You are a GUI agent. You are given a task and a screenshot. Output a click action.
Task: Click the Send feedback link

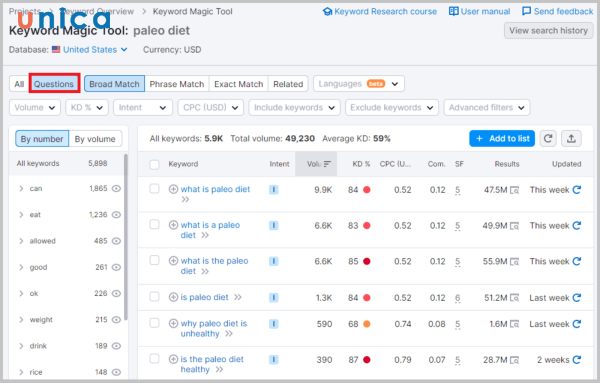click(x=558, y=11)
